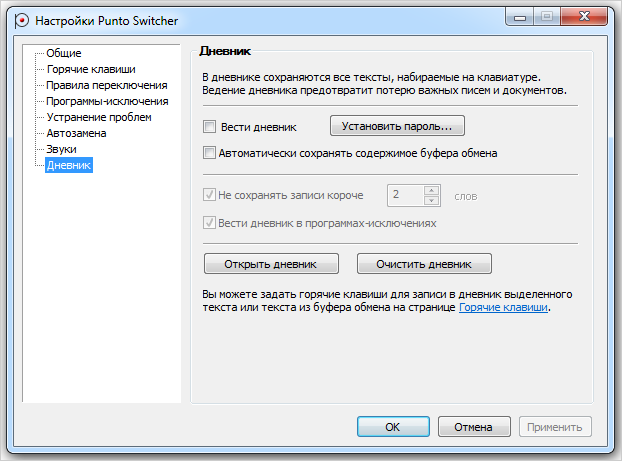622x461 pixels.
Task: Toggle automatic clipboard saving checkbox
Action: 209,153
